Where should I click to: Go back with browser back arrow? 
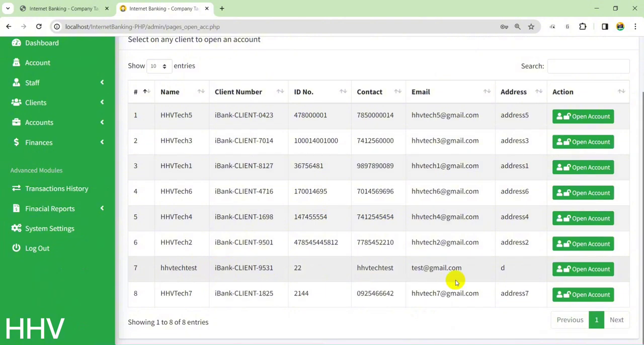pos(9,27)
